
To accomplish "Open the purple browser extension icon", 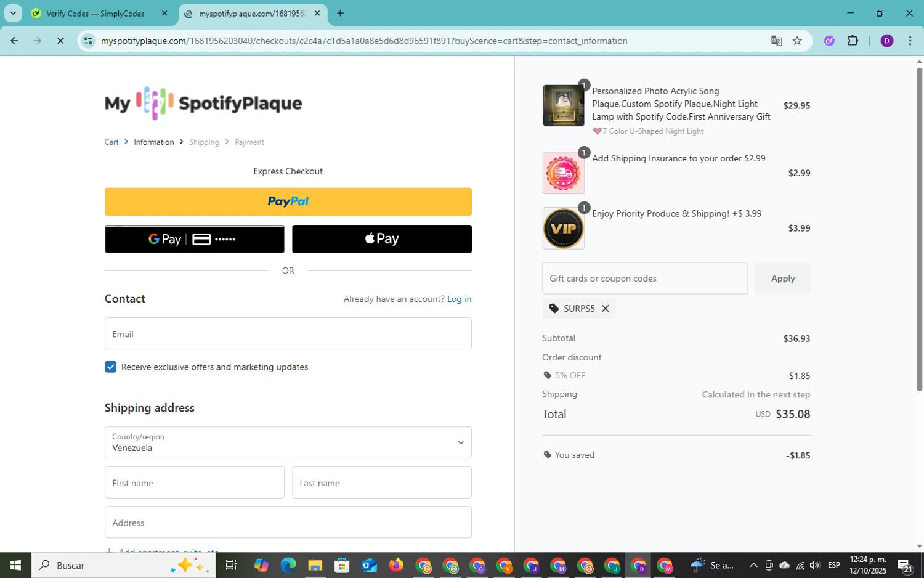I will tap(829, 41).
